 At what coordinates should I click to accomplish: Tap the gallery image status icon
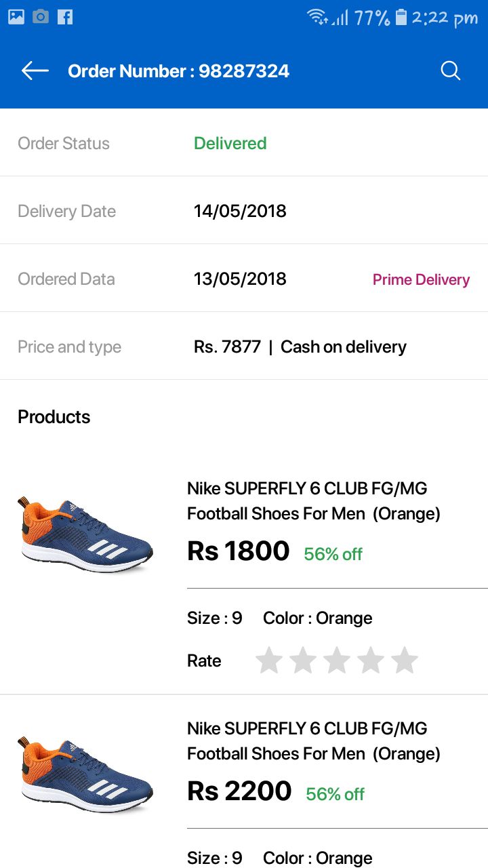tap(16, 17)
